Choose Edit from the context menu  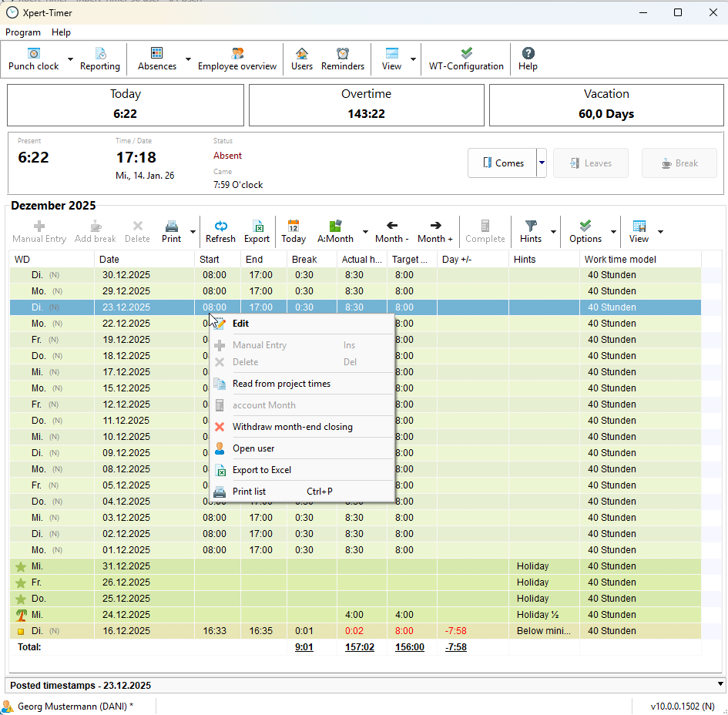(240, 324)
